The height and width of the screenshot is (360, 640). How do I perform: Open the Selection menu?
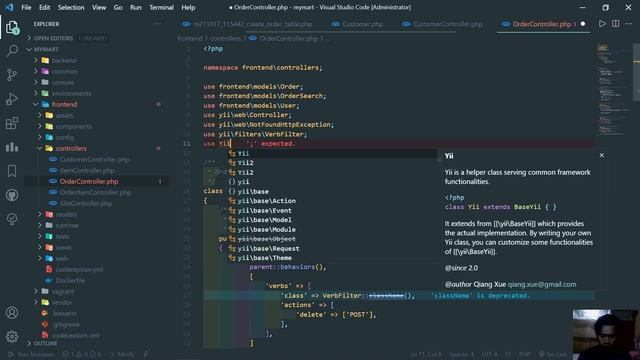click(71, 7)
